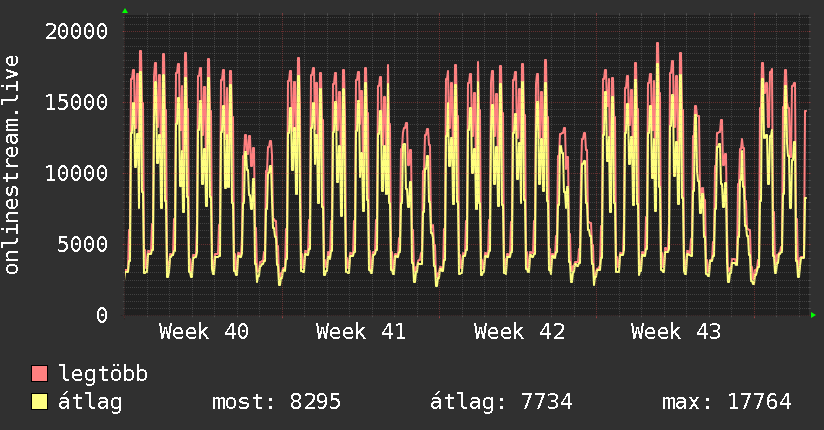This screenshot has width=824, height=430.
Task: Click the 10000 y-axis label
Action: [76, 173]
